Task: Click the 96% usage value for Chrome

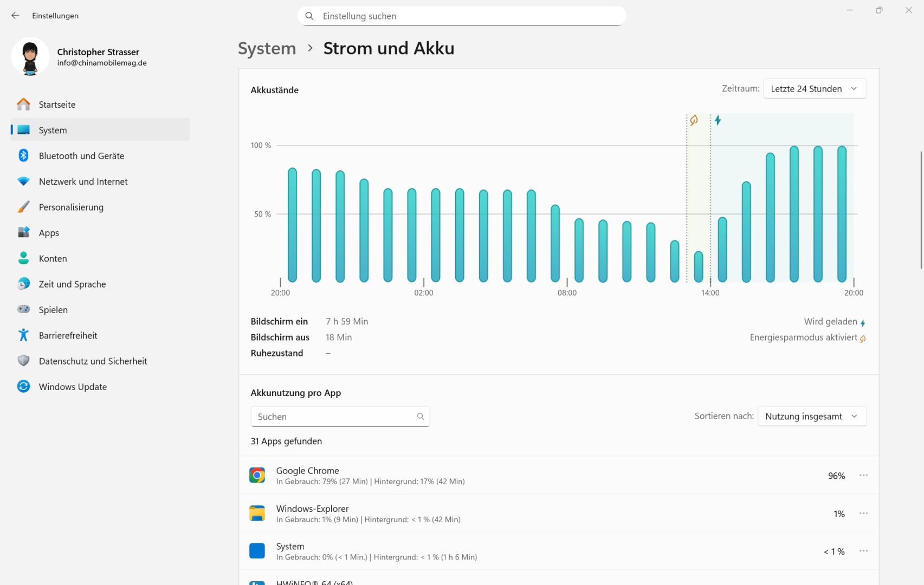Action: pyautogui.click(x=836, y=476)
